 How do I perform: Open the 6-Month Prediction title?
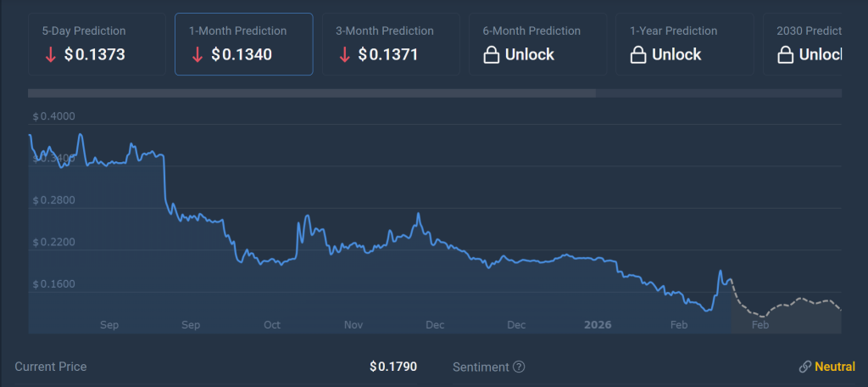coord(531,31)
